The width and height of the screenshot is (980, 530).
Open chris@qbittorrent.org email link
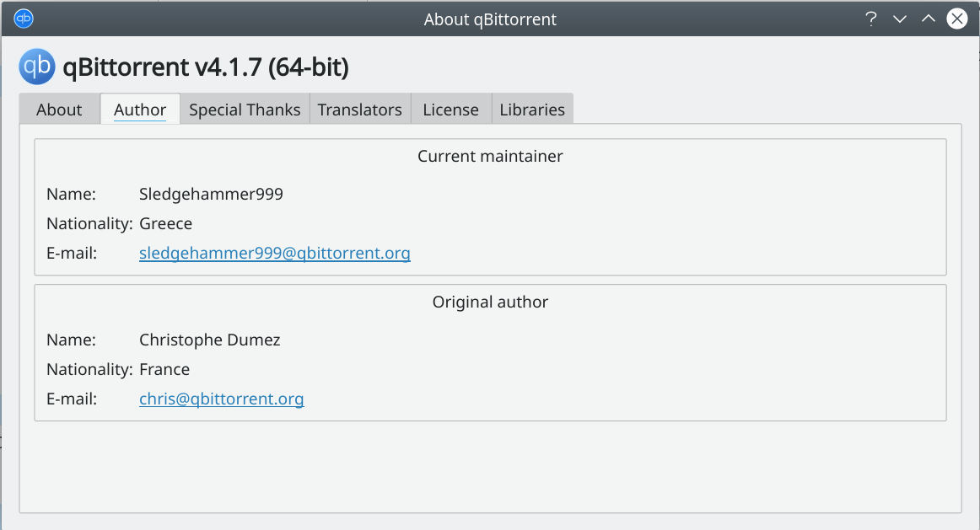tap(222, 399)
